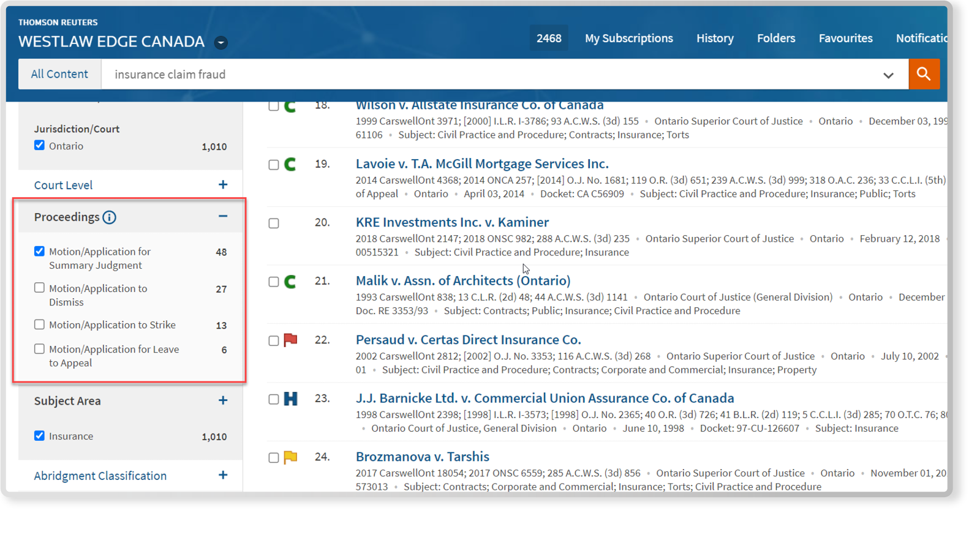This screenshot has height=551, width=980.
Task: Click the orange search magnifier button
Action: (x=924, y=74)
